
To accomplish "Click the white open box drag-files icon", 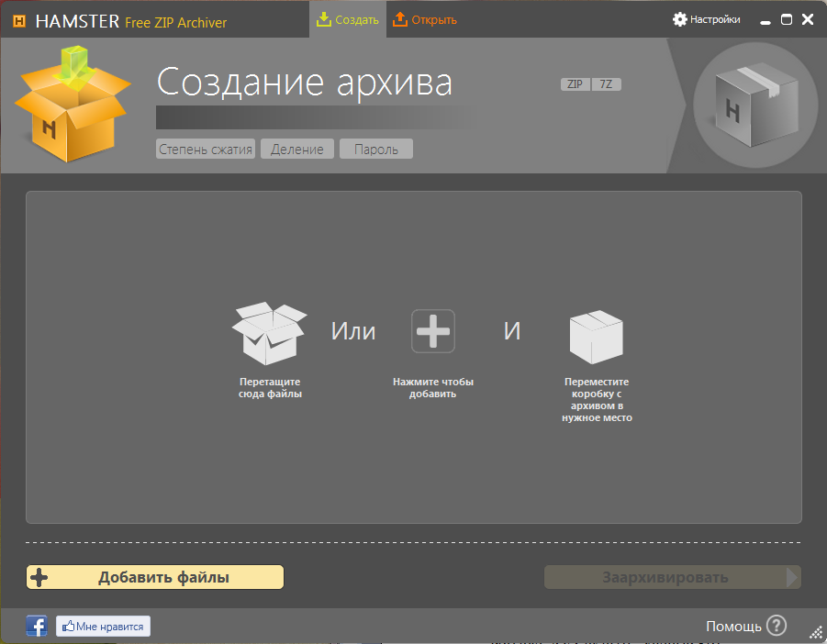I will [270, 333].
